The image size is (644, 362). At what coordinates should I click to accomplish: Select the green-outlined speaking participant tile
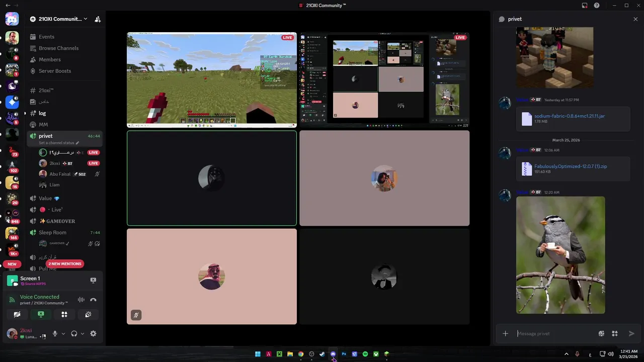[x=212, y=178]
